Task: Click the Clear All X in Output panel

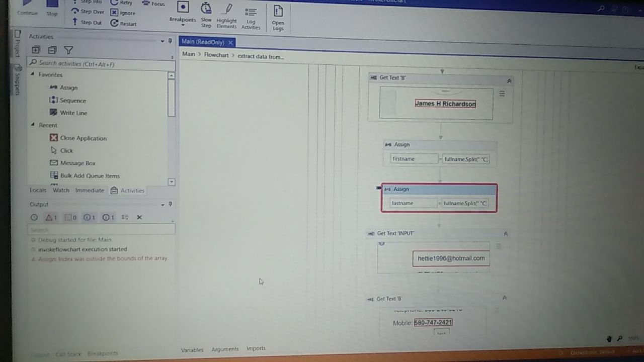Action: click(x=139, y=217)
